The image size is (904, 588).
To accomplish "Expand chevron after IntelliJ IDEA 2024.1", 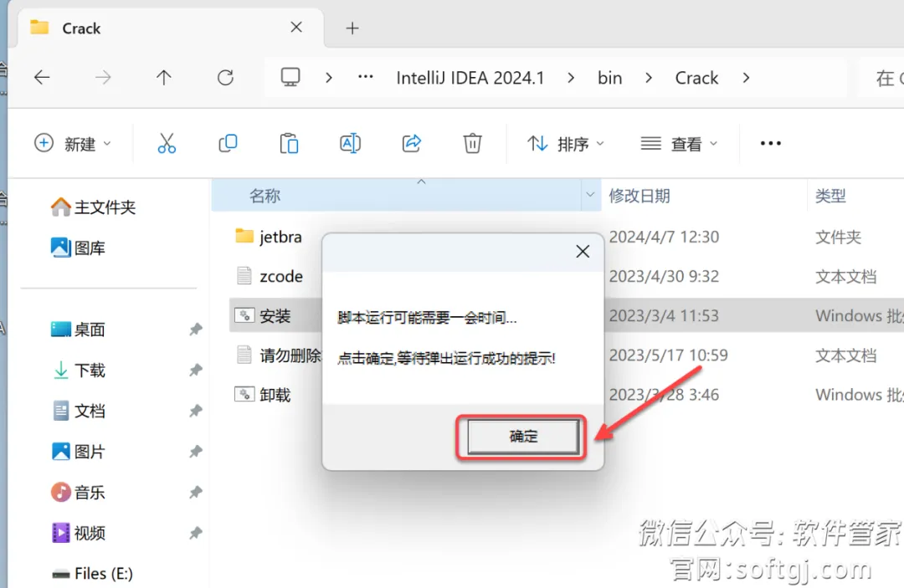I will coord(571,77).
